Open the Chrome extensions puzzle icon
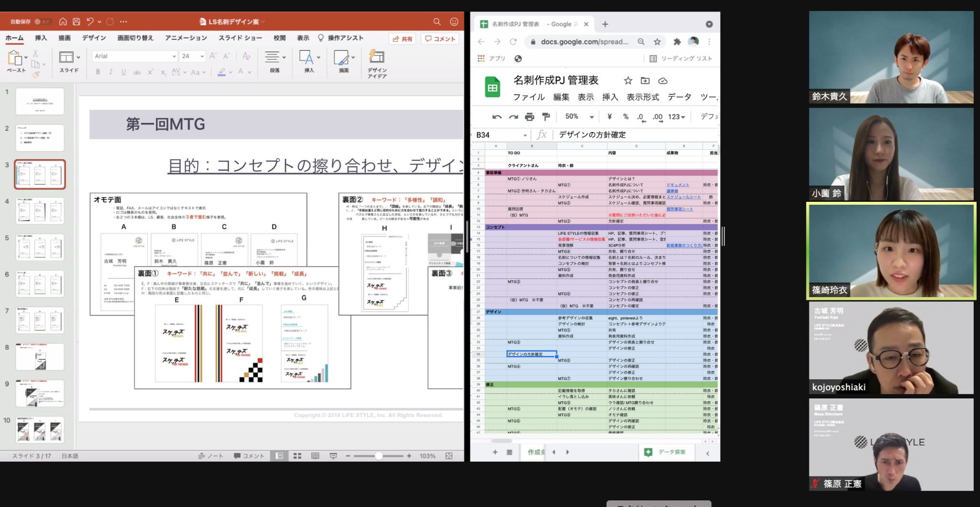The width and height of the screenshot is (980, 507). pos(677,42)
